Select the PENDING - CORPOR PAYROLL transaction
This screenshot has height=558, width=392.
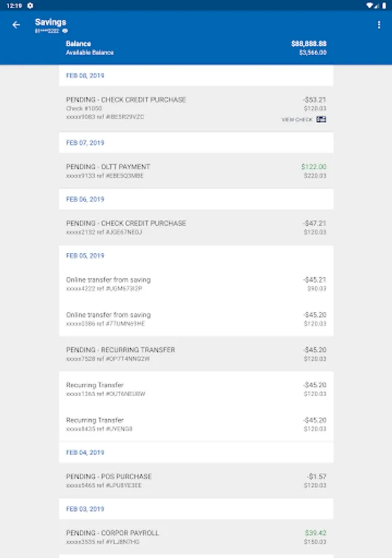(x=196, y=537)
